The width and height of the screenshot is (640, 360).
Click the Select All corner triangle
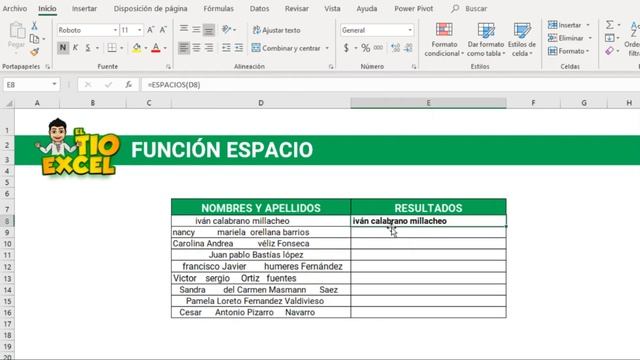(8, 103)
